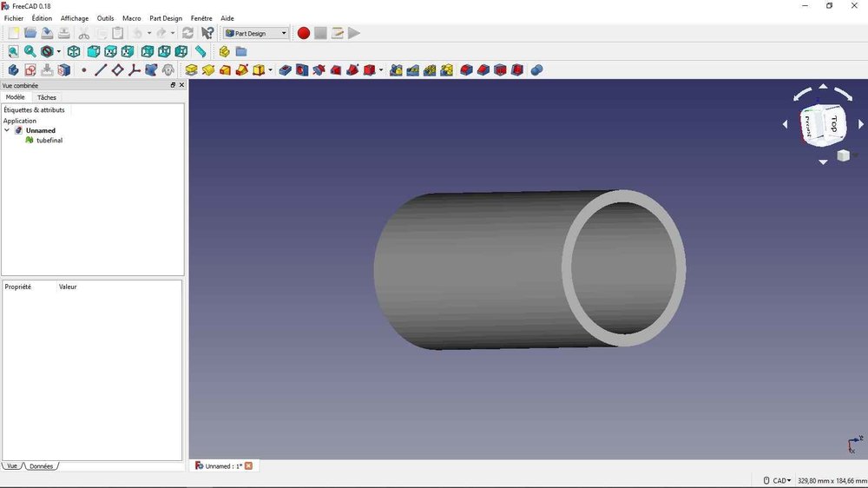Click the What's This help cursor icon
The width and height of the screenshot is (868, 488).
point(207,33)
